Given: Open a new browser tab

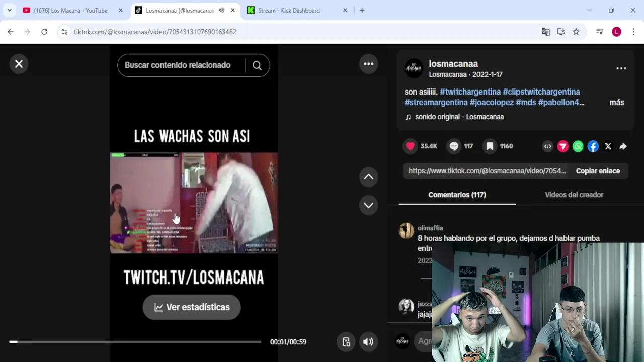Looking at the screenshot, I should pyautogui.click(x=362, y=10).
